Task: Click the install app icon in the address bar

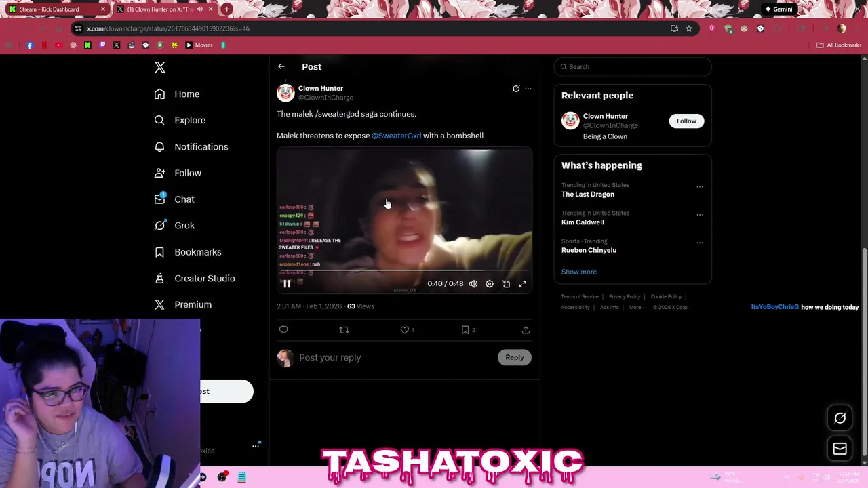Action: click(674, 28)
